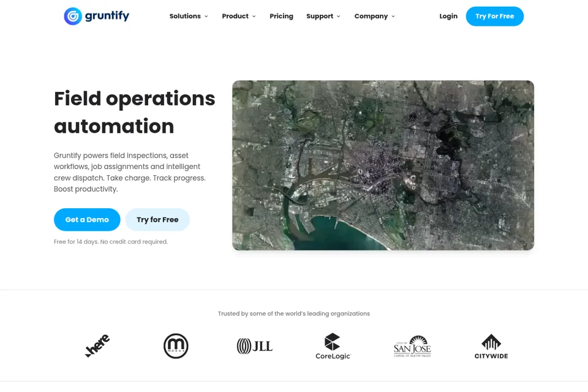Click the Gruntify swirl logo icon
The image size is (588, 392).
(73, 16)
